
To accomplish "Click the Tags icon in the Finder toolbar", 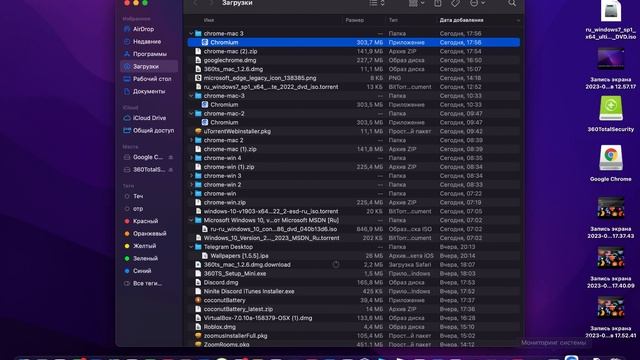I will pos(455,3).
